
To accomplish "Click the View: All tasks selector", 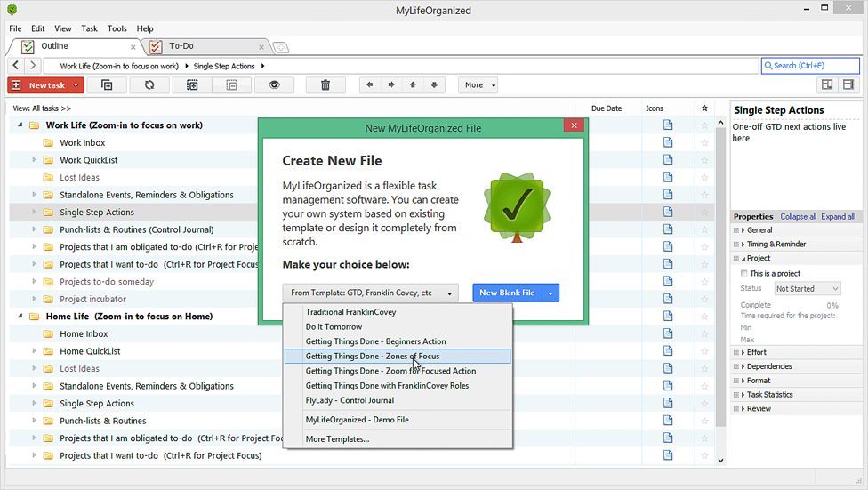I will [x=42, y=108].
